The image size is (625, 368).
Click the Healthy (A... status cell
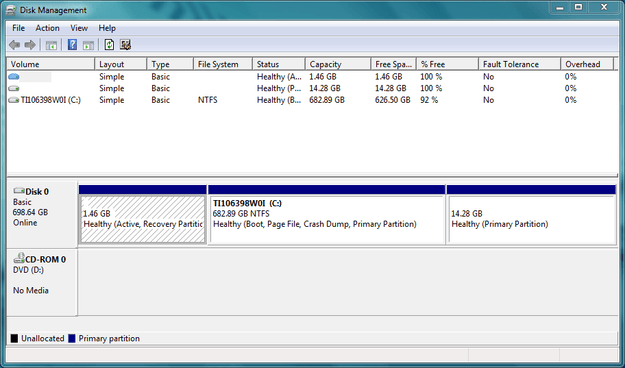279,77
